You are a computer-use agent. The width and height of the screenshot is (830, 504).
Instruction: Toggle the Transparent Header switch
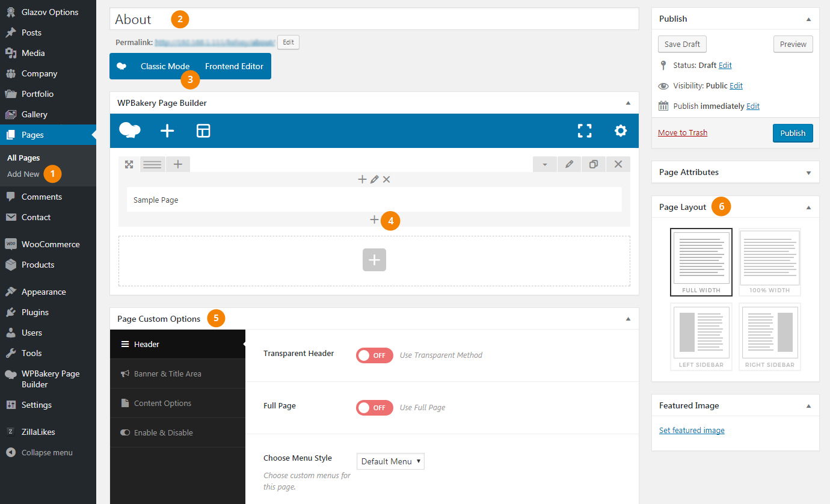(x=374, y=355)
